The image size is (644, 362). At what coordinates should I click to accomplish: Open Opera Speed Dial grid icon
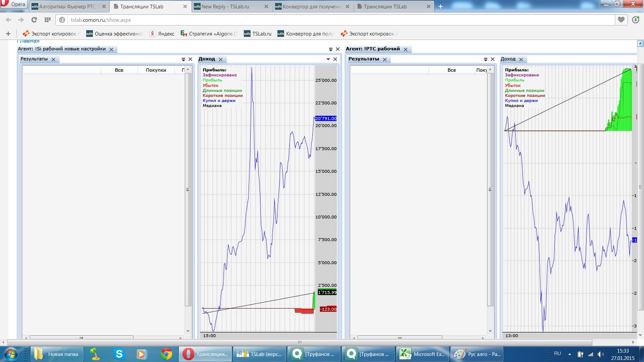tap(47, 20)
